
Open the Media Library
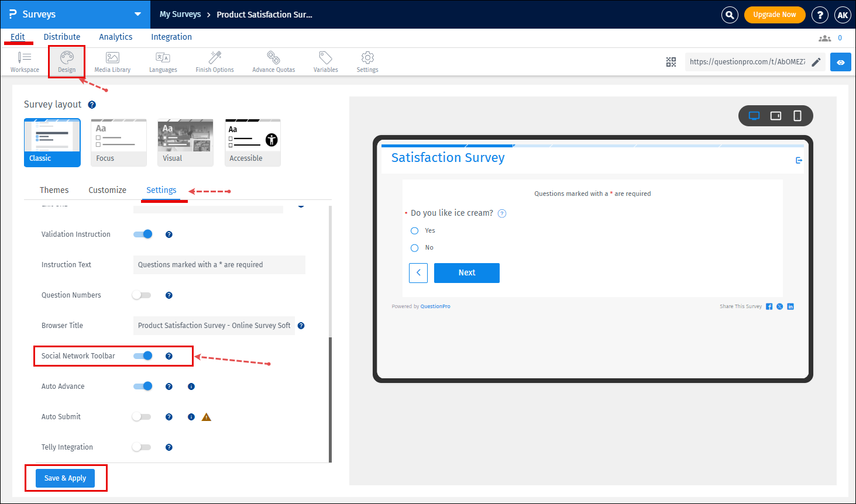click(x=112, y=61)
